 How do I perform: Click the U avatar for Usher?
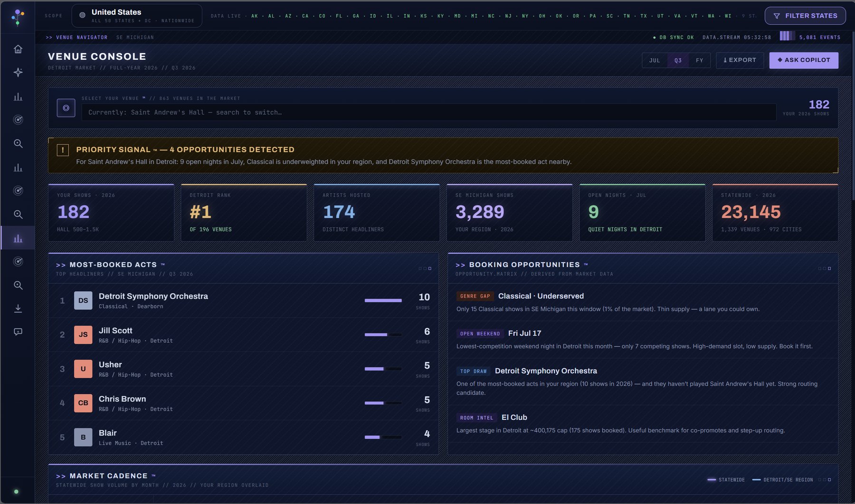pyautogui.click(x=83, y=369)
